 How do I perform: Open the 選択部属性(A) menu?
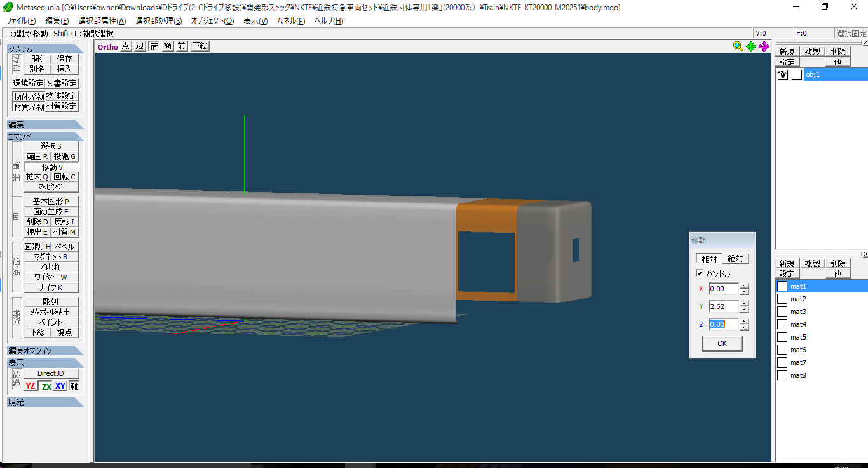click(x=102, y=20)
